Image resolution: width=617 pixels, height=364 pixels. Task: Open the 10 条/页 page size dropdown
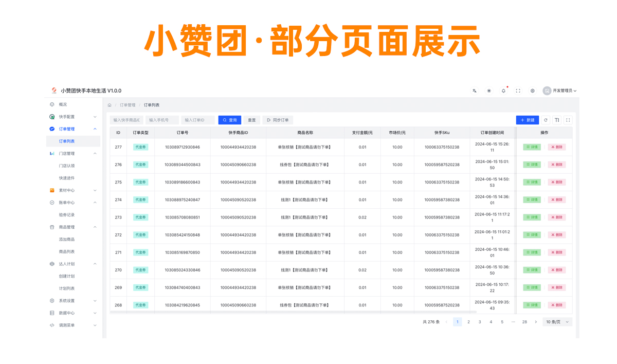[x=557, y=322]
